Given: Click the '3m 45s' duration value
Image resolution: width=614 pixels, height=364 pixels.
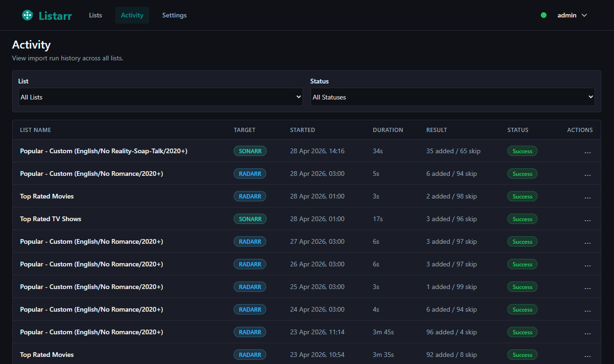Looking at the screenshot, I should [x=383, y=332].
